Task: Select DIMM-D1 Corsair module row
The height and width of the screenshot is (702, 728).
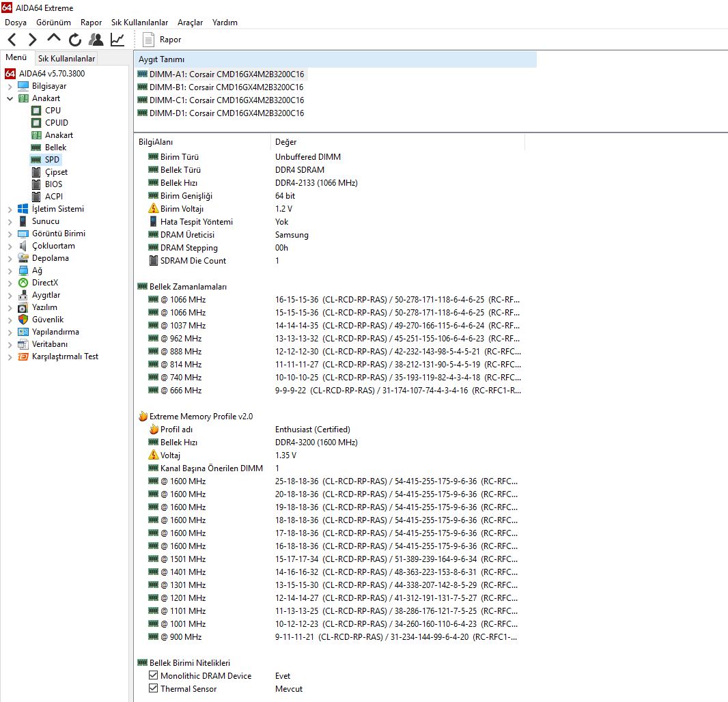Action: click(221, 113)
